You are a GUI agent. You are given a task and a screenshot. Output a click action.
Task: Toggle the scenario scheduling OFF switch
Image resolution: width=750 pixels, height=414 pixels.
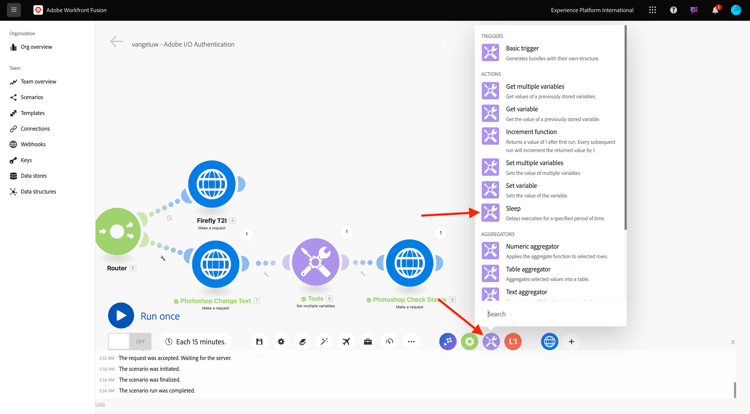130,341
